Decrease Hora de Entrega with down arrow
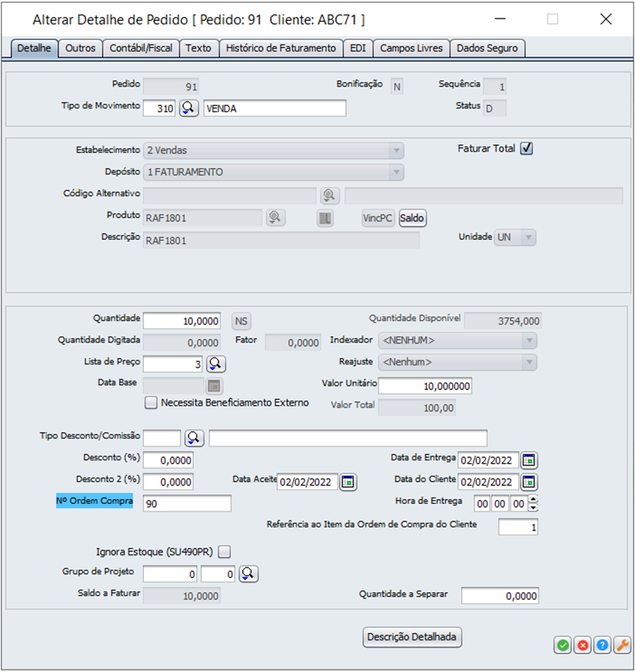This screenshot has width=635, height=672. (x=533, y=508)
